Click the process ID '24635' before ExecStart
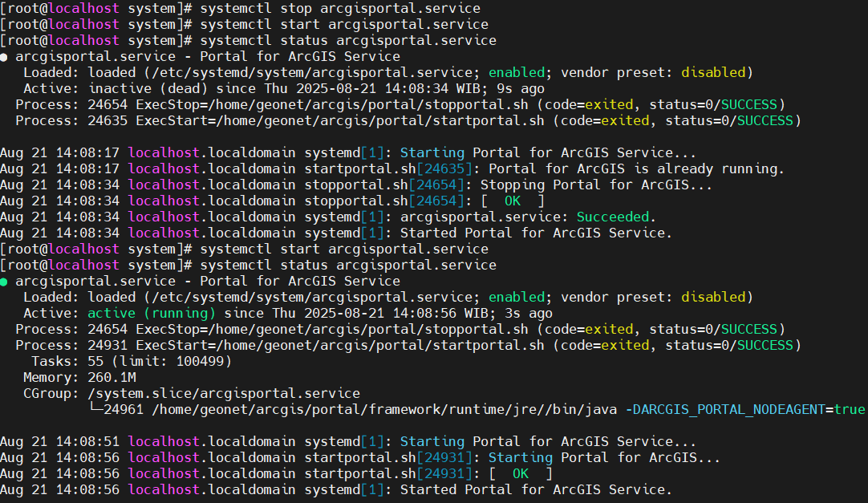This screenshot has height=503, width=868. (107, 120)
